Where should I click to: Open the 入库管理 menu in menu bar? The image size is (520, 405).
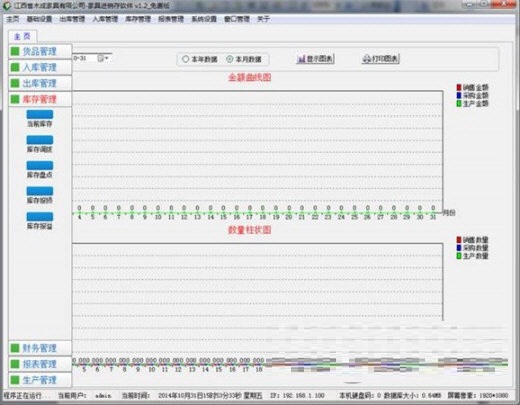(105, 19)
